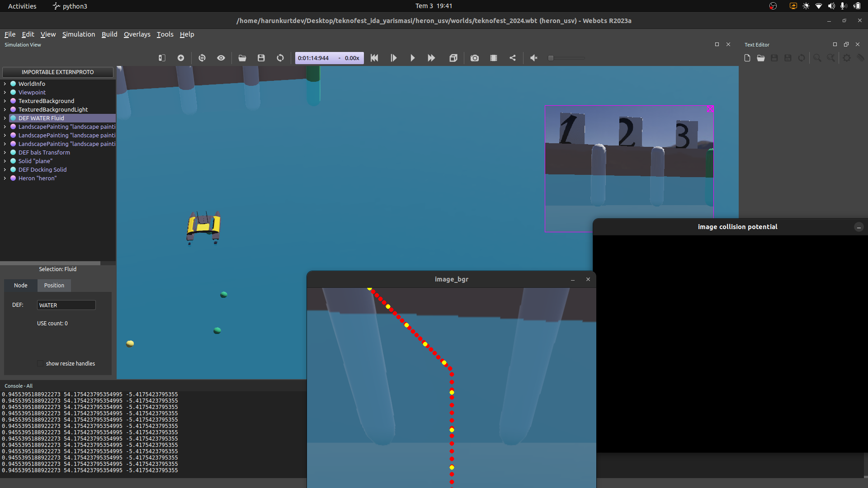Step the simulation one frame
Viewport: 868px width, 488px height.
(393, 58)
